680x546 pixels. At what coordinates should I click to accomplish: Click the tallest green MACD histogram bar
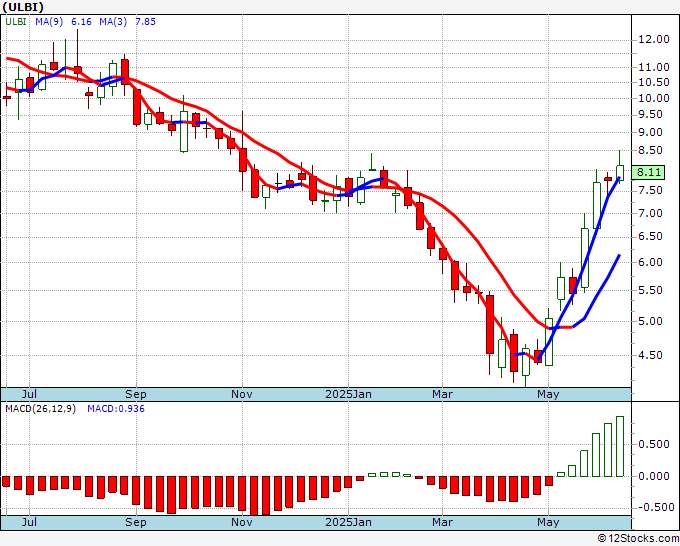[x=620, y=446]
